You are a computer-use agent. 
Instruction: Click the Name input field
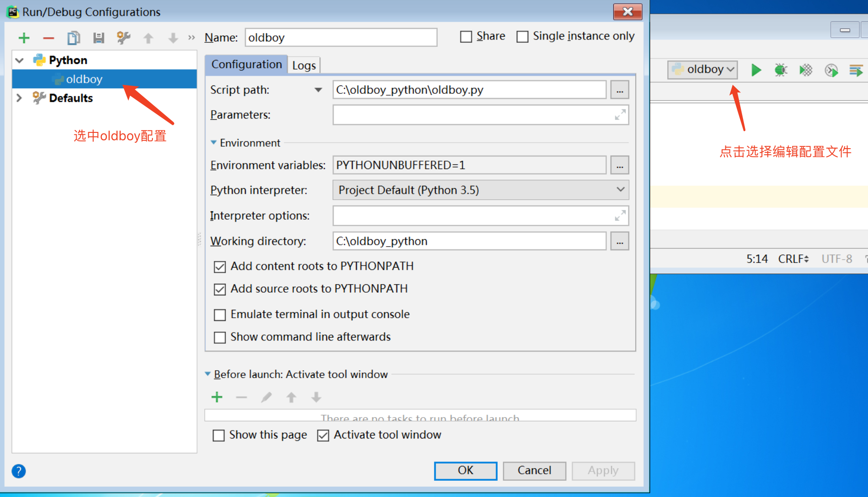[341, 38]
